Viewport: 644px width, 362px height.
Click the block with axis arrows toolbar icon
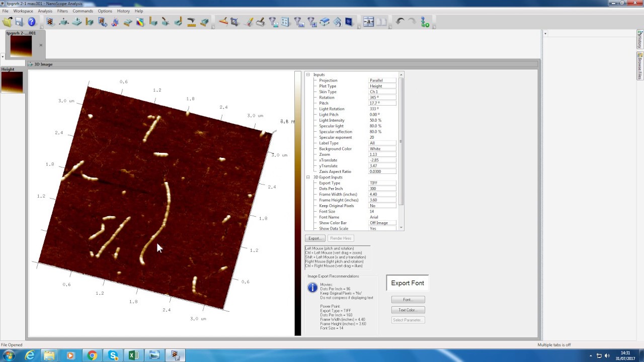64,22
